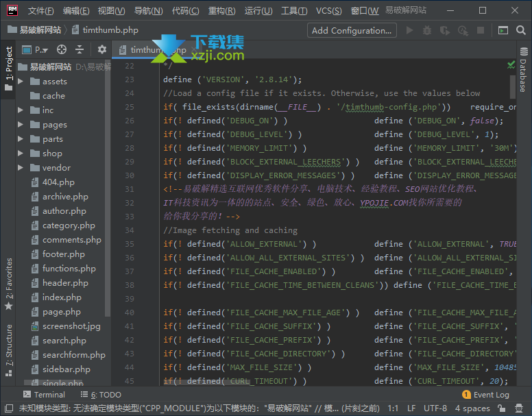Open Project view dropdown selector
532x416 pixels.
click(35, 50)
